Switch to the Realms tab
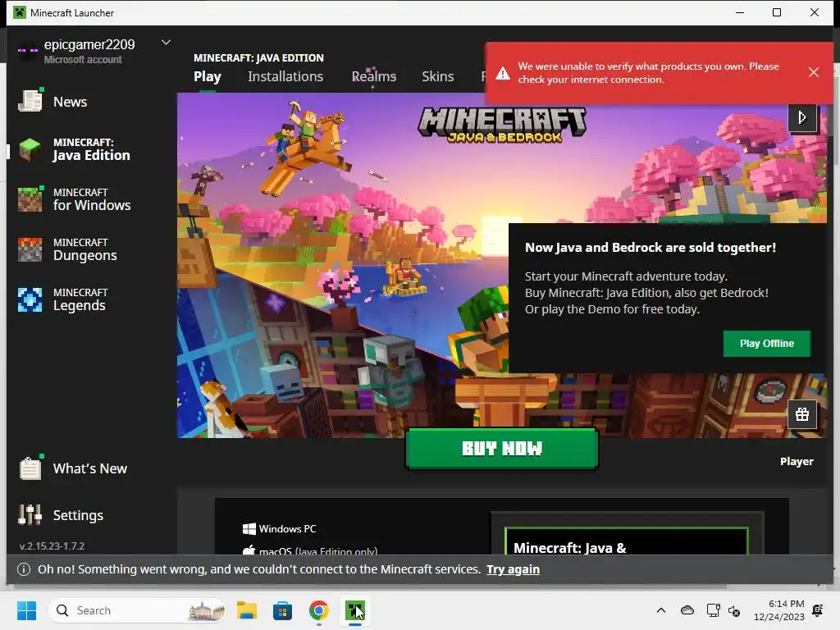Image resolution: width=840 pixels, height=630 pixels. pyautogui.click(x=374, y=76)
